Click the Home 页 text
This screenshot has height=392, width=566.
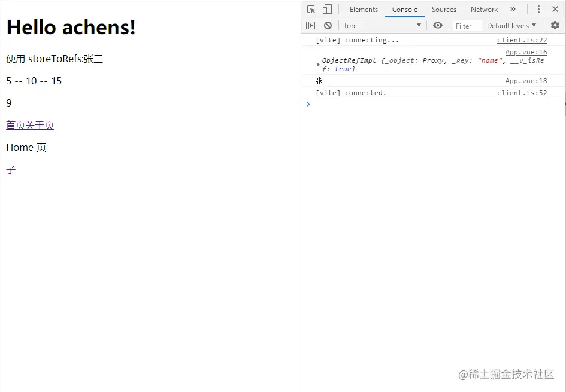coord(26,147)
